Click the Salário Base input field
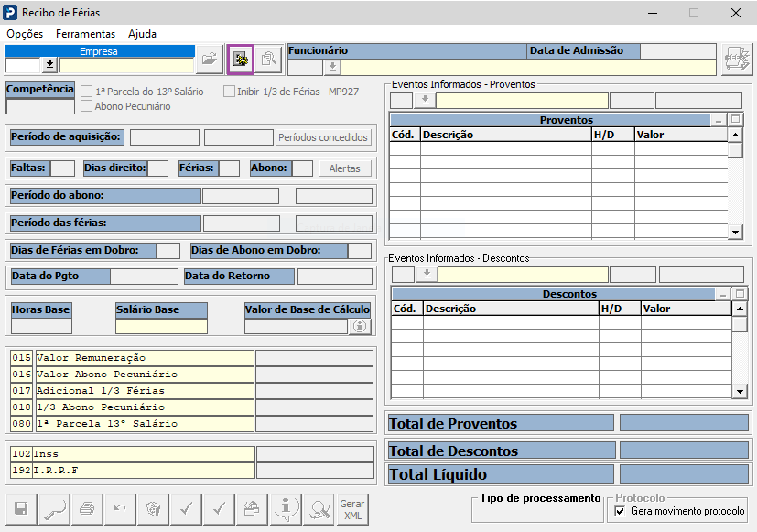Viewport: 757px width, 532px height. pyautogui.click(x=162, y=326)
